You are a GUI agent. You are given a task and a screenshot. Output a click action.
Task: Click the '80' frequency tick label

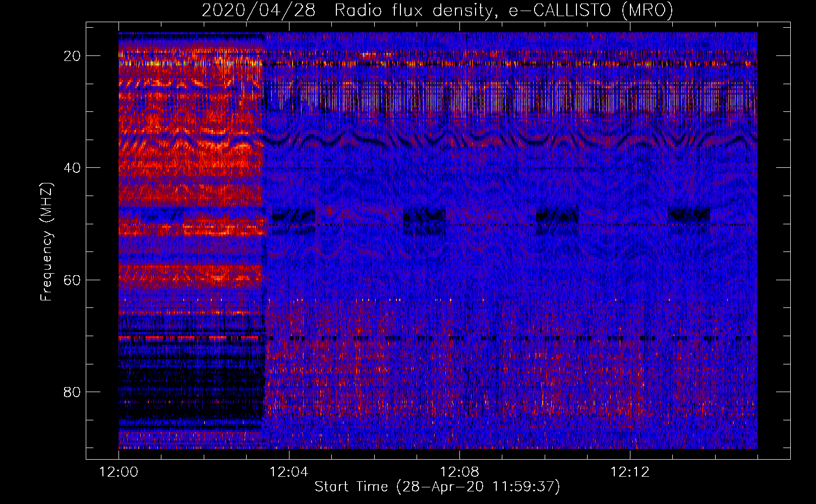pos(72,392)
